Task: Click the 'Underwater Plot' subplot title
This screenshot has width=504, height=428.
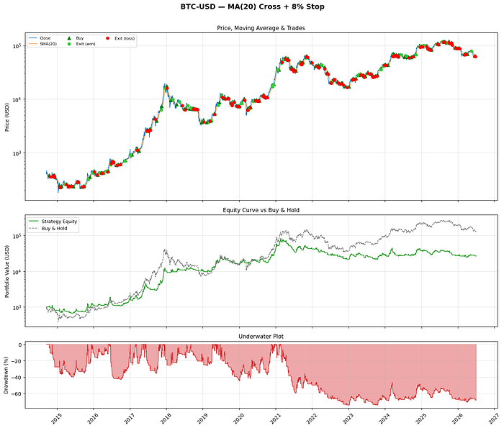Action: pyautogui.click(x=261, y=337)
